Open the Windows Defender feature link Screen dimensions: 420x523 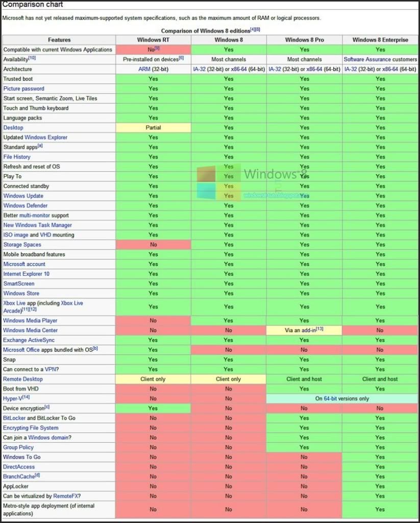[x=25, y=206]
